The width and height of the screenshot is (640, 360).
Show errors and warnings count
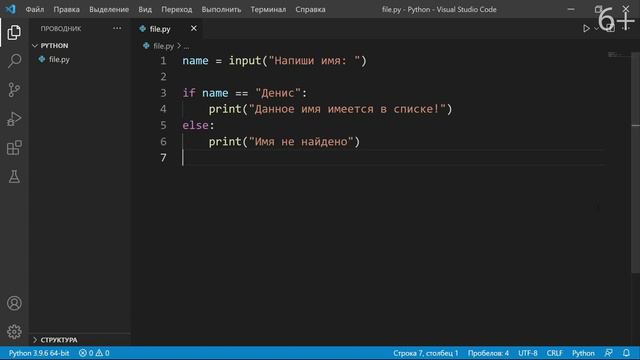coord(94,353)
